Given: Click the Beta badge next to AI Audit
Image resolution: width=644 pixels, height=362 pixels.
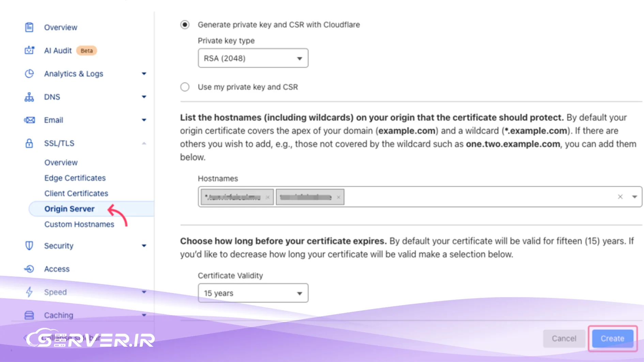Looking at the screenshot, I should click(87, 50).
